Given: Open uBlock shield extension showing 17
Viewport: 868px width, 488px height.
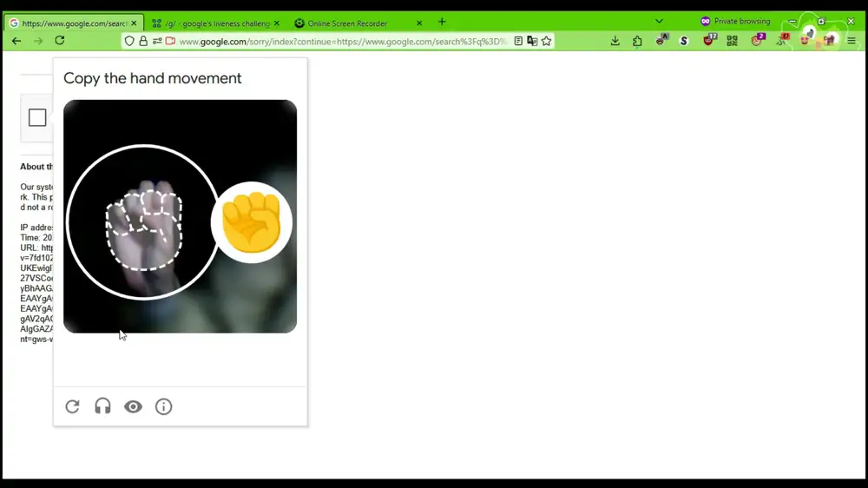Looking at the screenshot, I should click(709, 39).
